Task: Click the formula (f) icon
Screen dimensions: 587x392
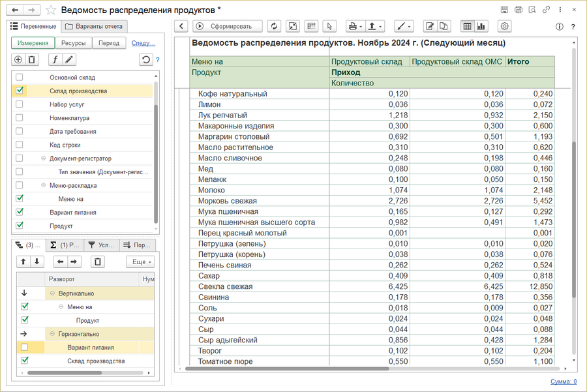Action: 55,59
